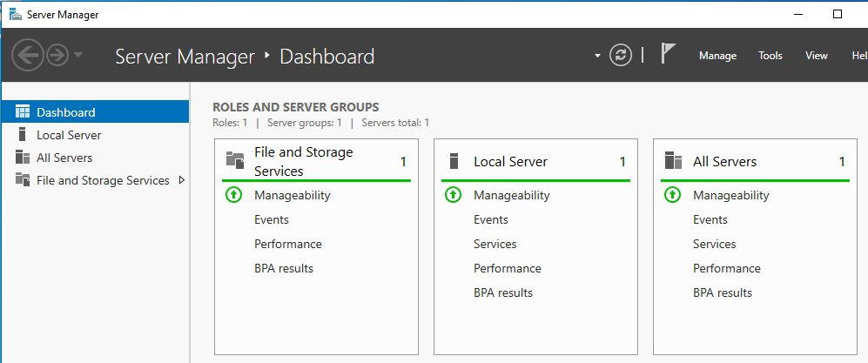
Task: Expand File and Storage Services sidebar arrow
Action: pos(181,180)
